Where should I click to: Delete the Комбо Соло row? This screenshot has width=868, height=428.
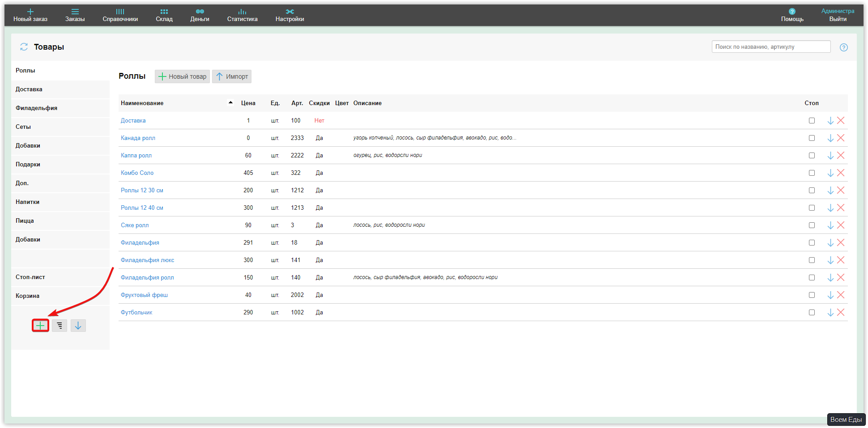(x=841, y=173)
